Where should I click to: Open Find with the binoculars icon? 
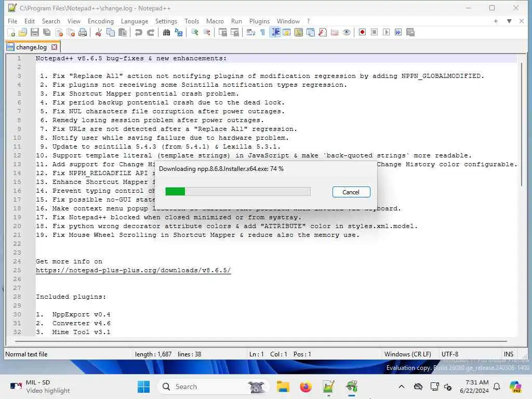coord(167,33)
